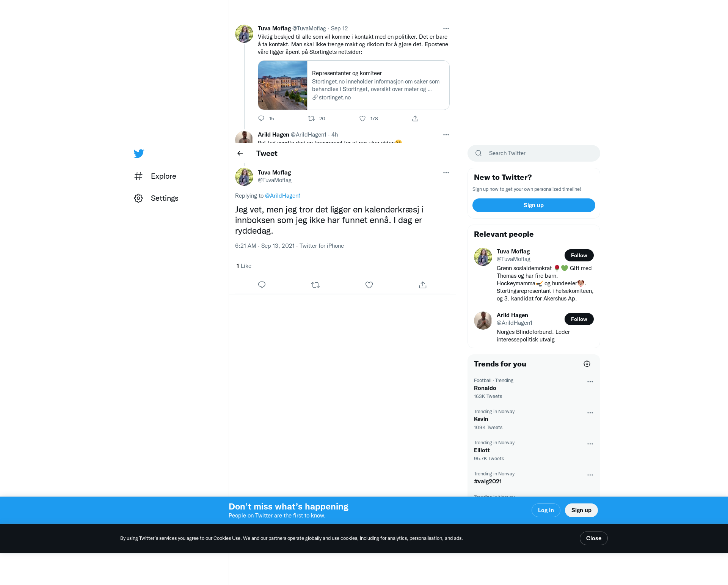This screenshot has width=728, height=585.
Task: Open @TuvaMoflag handle on main tweet
Action: pyautogui.click(x=275, y=180)
